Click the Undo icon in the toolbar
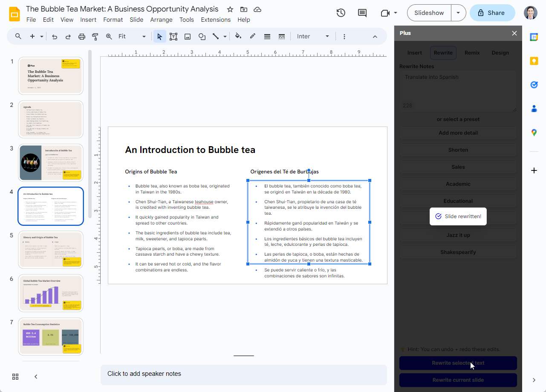The height and width of the screenshot is (392, 546). [54, 36]
